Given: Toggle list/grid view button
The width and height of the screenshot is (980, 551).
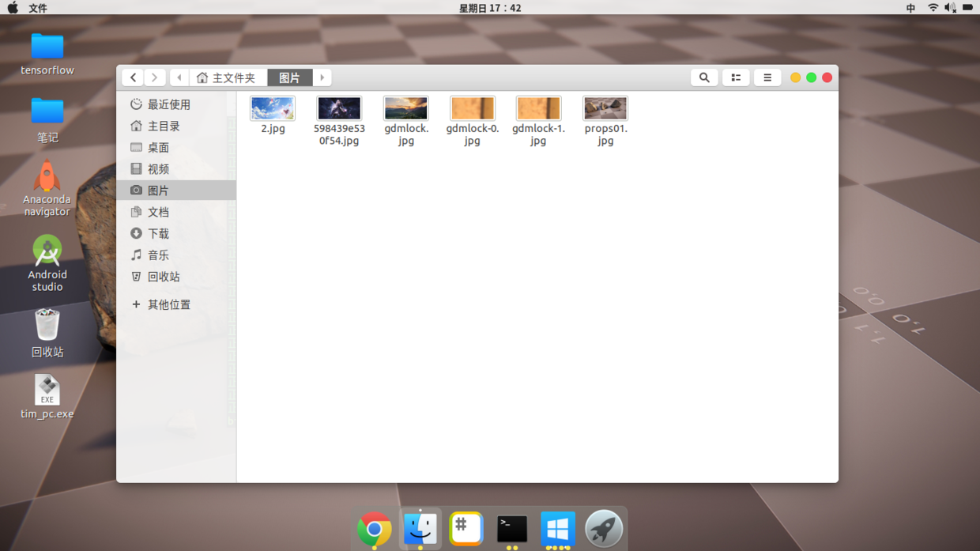Looking at the screenshot, I should [x=736, y=77].
